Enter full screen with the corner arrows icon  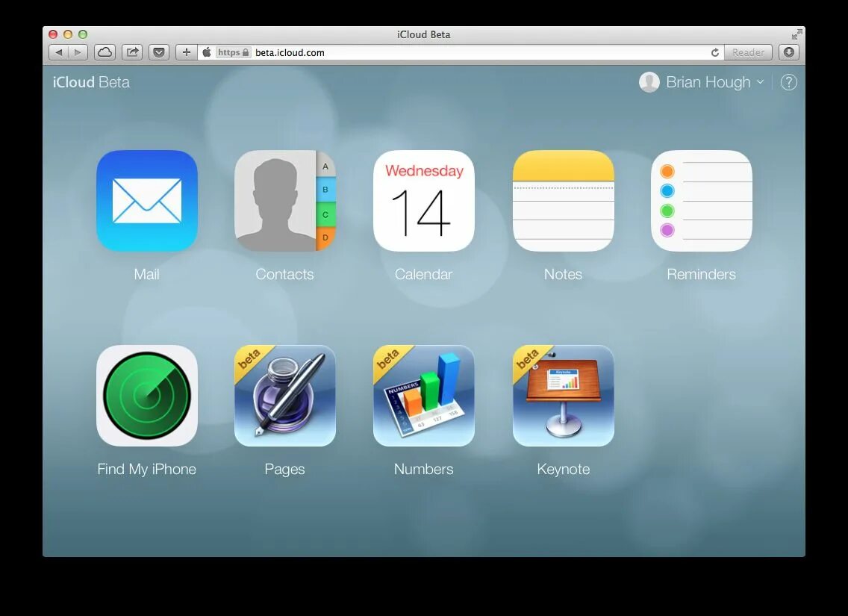click(796, 34)
